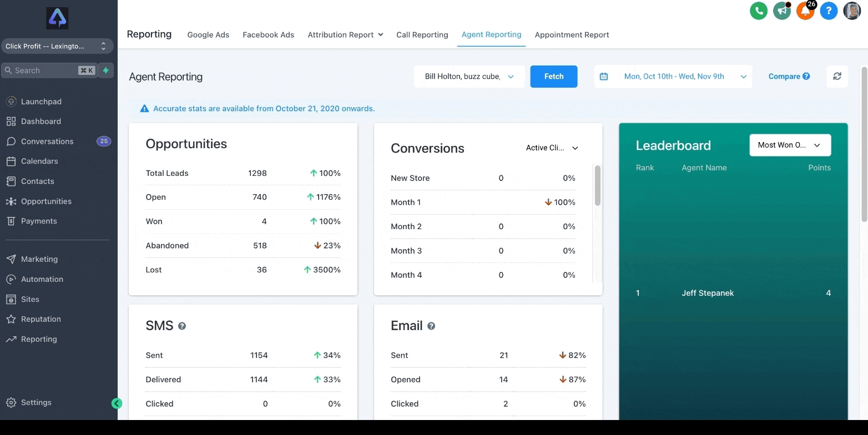
Task: Open the Most Won O... leaderboard dropdown
Action: 790,145
